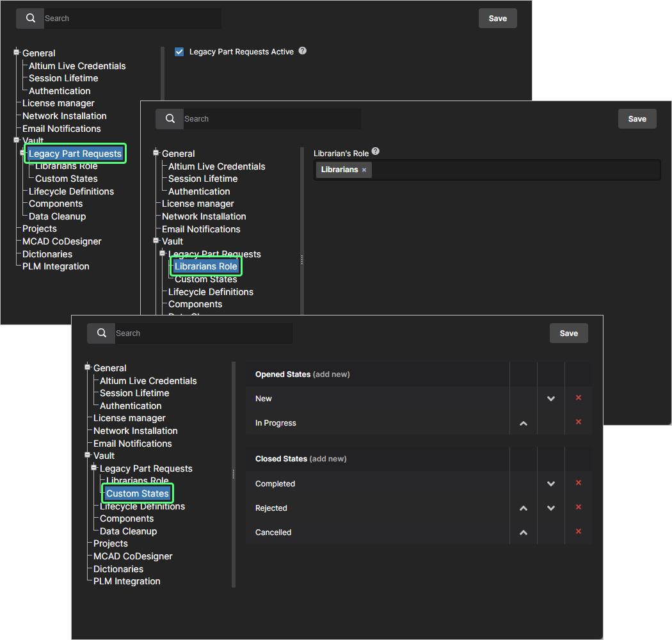The height and width of the screenshot is (640, 672).
Task: Open Session Lifetime in the top window tree
Action: click(x=63, y=78)
